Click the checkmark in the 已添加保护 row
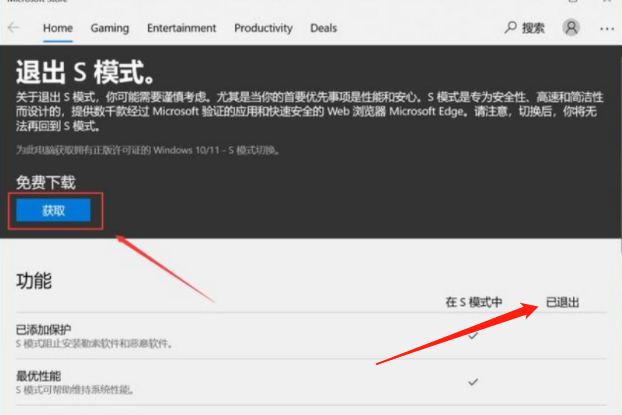The width and height of the screenshot is (622, 415). pos(473,336)
